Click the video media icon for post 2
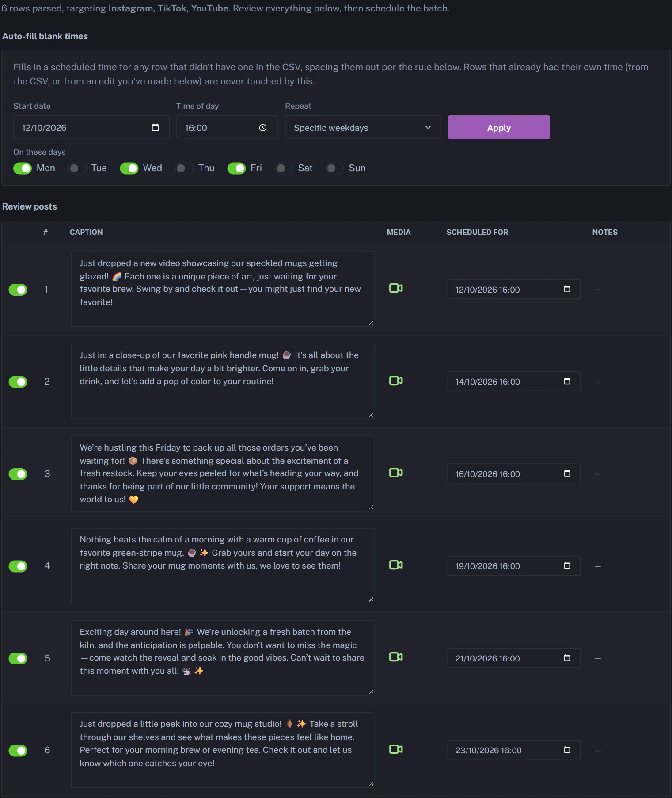This screenshot has width=672, height=798. [396, 380]
